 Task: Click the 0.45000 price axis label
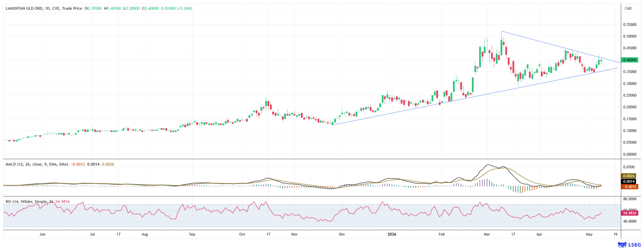click(x=630, y=48)
